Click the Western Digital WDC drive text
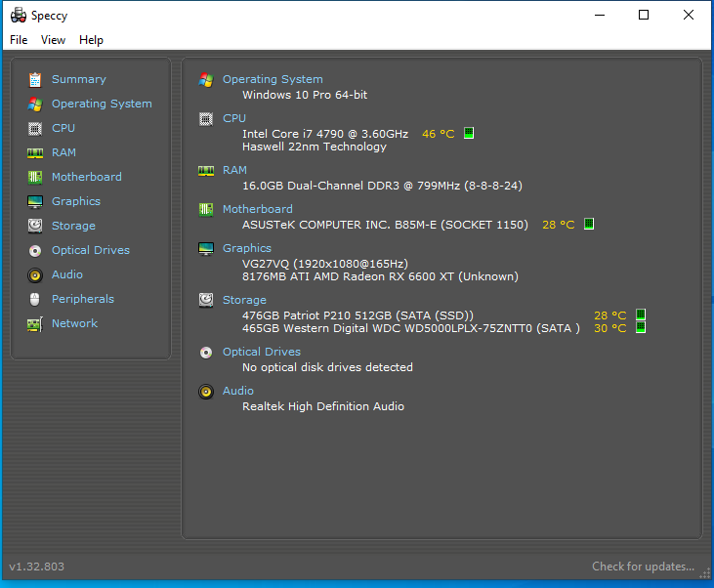 tap(411, 328)
